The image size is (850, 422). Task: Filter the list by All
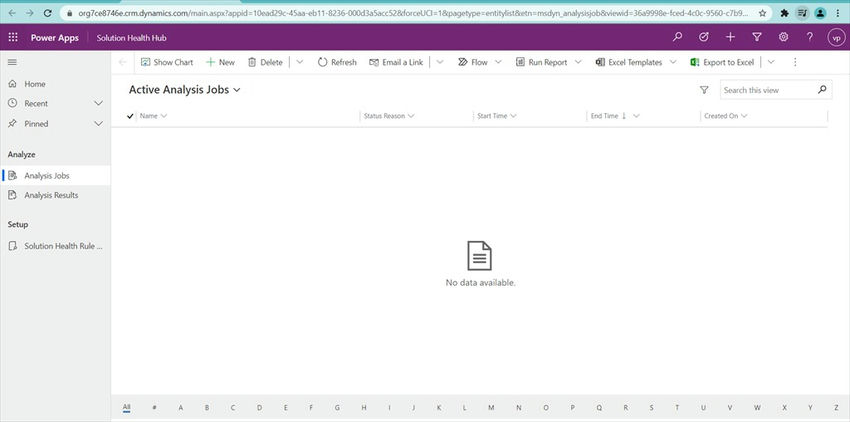pyautogui.click(x=126, y=407)
